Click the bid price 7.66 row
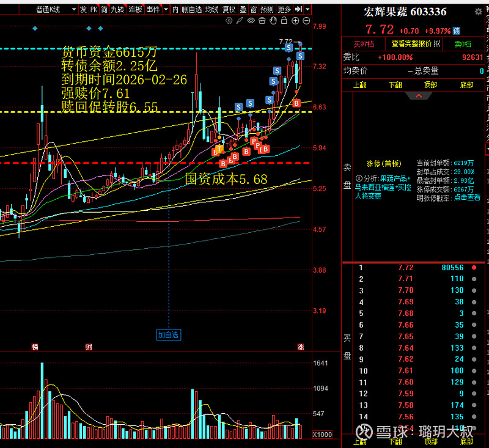 click(x=406, y=325)
